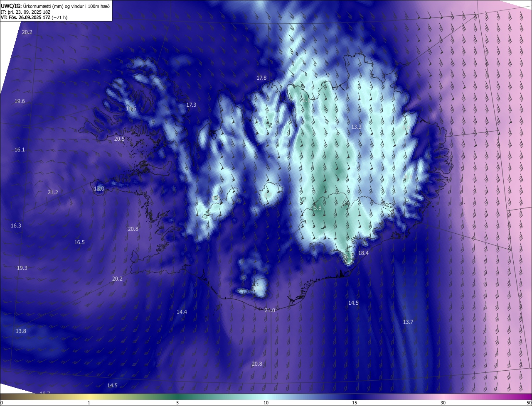Image resolution: width=532 pixels, height=406 pixels.
Task: Select the 18.4 value label
Action: 363,253
